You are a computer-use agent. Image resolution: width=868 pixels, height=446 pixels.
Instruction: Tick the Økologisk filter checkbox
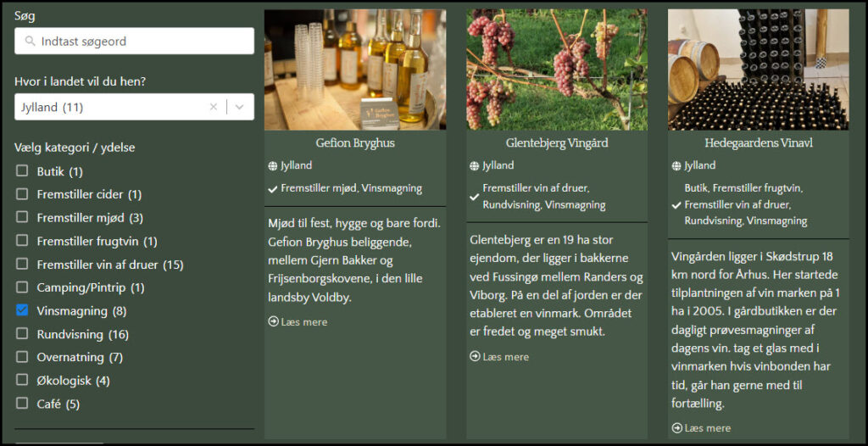[x=22, y=380]
